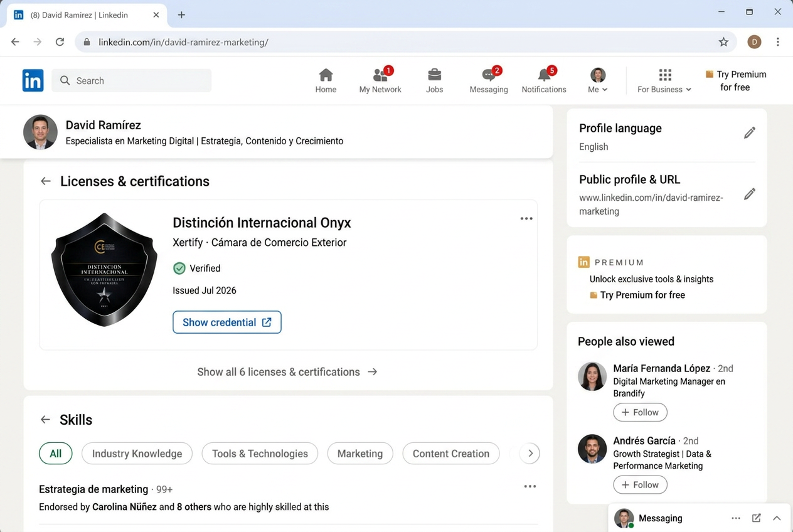Click Xertify · Cámara de Comercio Exterior text
Screen dimensions: 793x532
(259, 243)
